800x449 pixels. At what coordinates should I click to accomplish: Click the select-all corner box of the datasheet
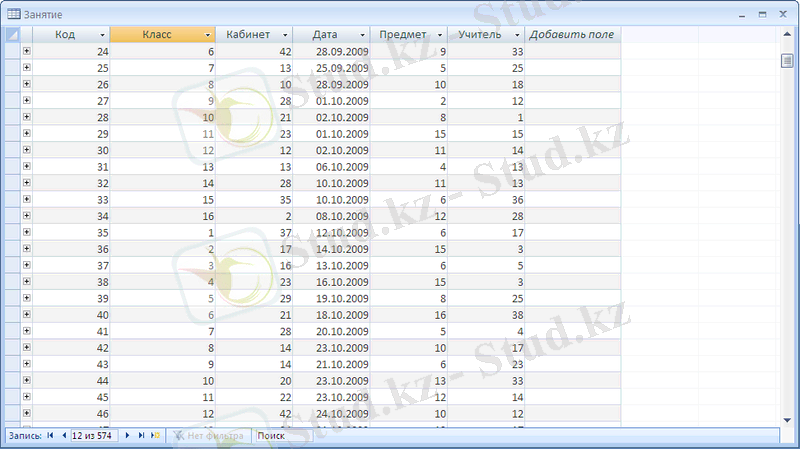click(12, 35)
